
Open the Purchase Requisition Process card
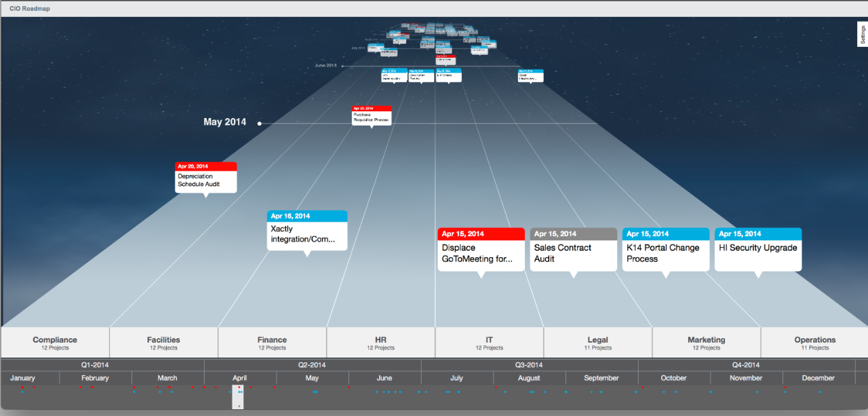pos(372,115)
